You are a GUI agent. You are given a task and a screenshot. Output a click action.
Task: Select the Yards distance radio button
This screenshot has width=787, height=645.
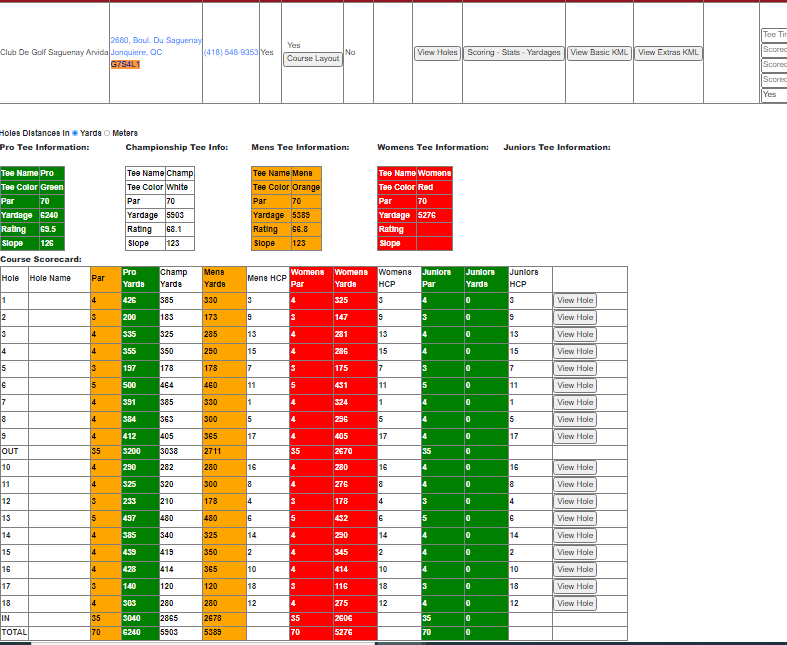point(75,133)
